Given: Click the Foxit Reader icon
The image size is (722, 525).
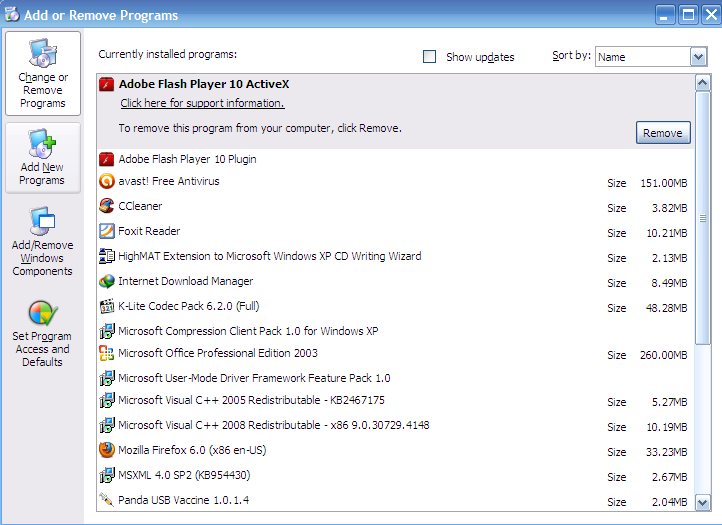Looking at the screenshot, I should [106, 231].
